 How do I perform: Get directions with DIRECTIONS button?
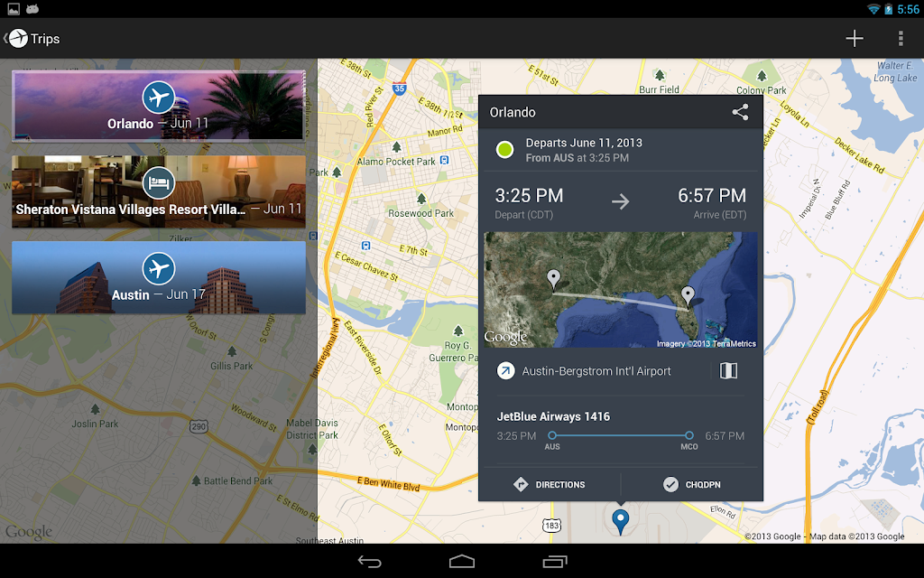click(x=550, y=485)
